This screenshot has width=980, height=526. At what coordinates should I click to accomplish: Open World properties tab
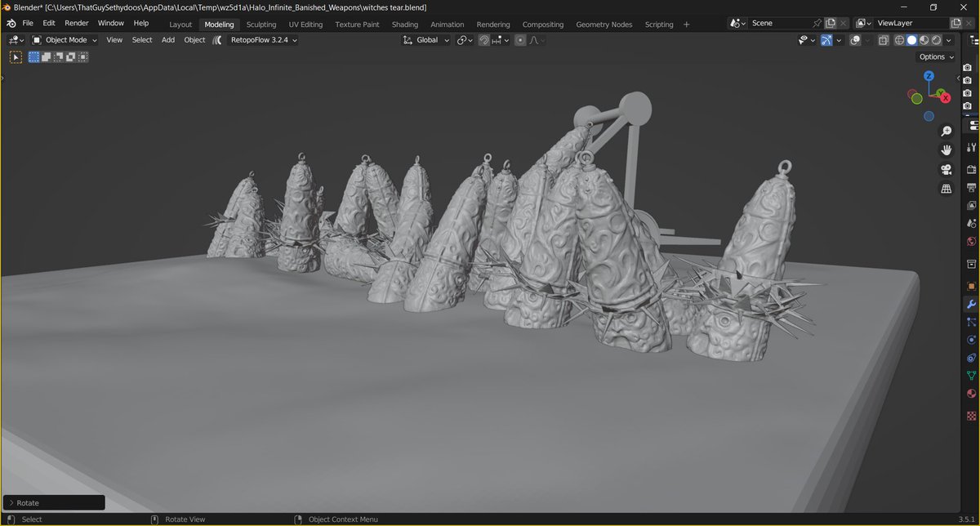pyautogui.click(x=971, y=242)
